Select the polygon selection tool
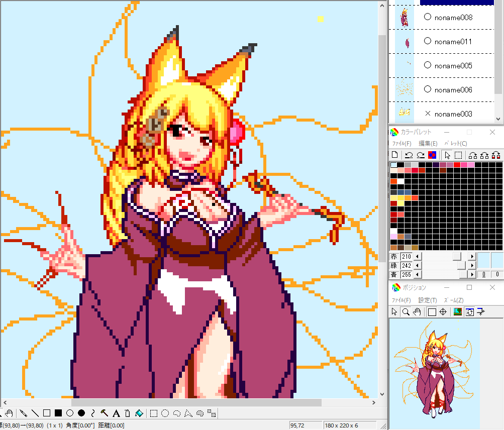This screenshot has height=430, width=504. point(188,413)
